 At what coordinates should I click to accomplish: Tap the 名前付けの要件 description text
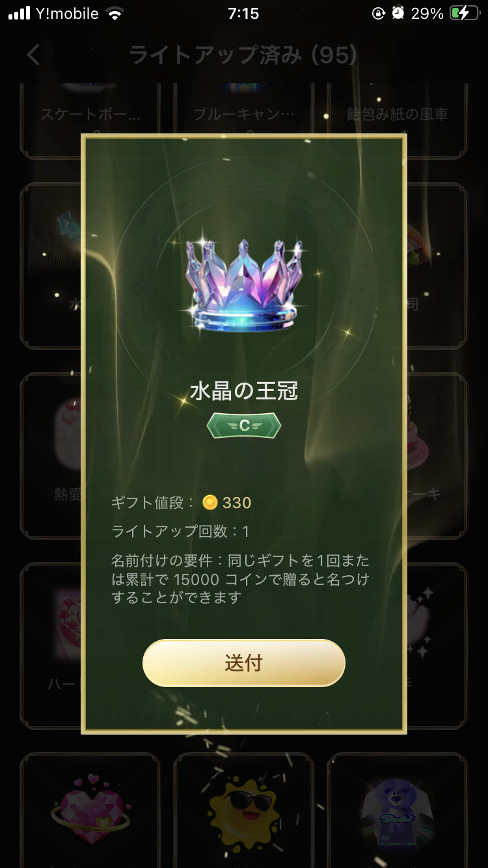tap(240, 579)
